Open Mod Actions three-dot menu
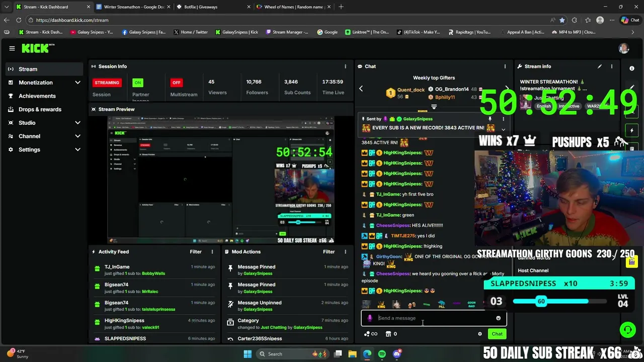This screenshot has height=362, width=644. (345, 252)
